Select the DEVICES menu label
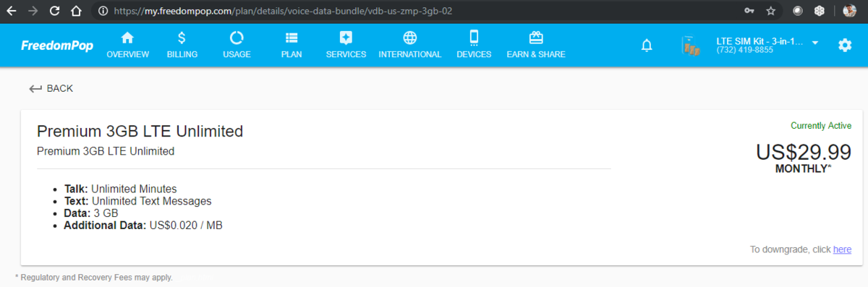The width and height of the screenshot is (868, 287). click(474, 55)
